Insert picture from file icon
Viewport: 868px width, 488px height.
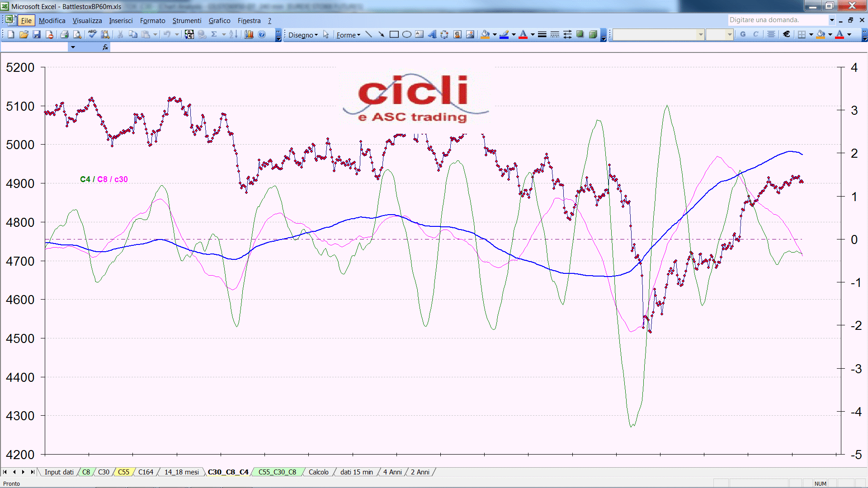tap(470, 35)
